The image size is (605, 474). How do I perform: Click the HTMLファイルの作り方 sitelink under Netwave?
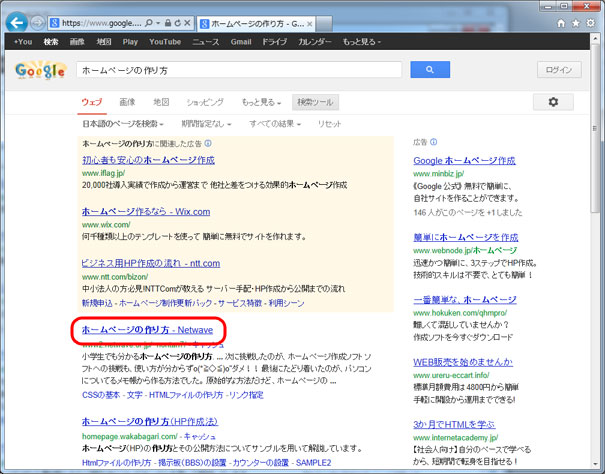186,395
